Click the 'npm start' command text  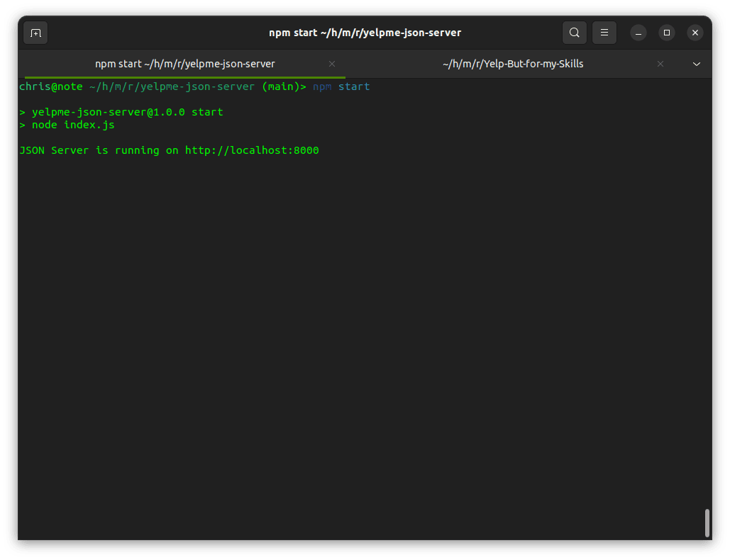(x=341, y=86)
